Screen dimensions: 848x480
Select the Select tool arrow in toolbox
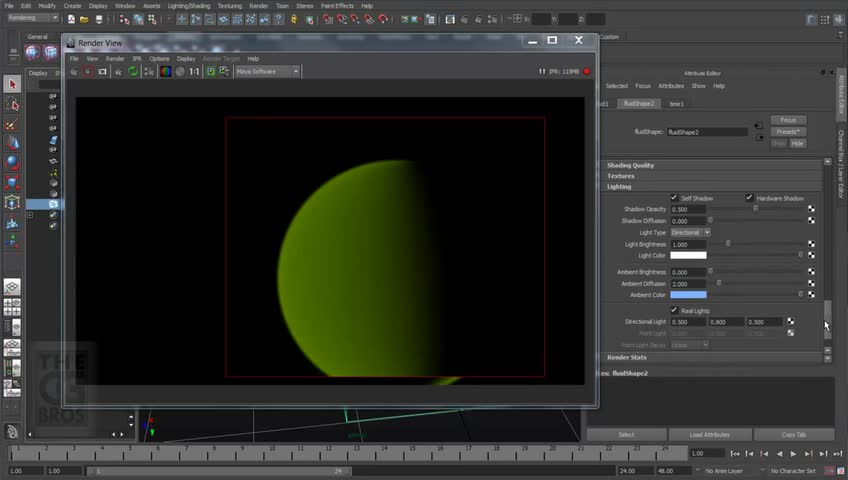tap(12, 85)
